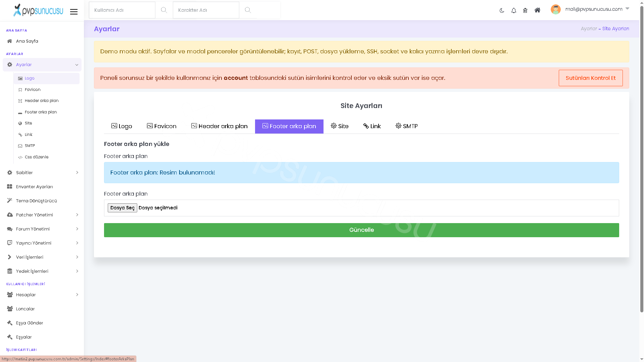Open account dropdown arrow beside email
The height and width of the screenshot is (362, 644).
627,9
